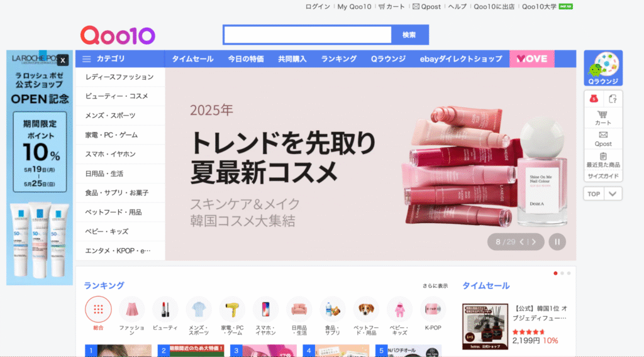Click the 検索 search button

[409, 35]
